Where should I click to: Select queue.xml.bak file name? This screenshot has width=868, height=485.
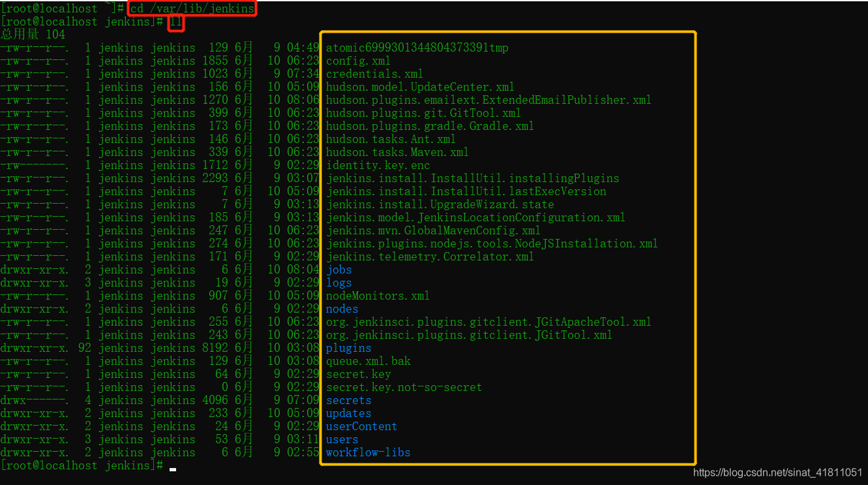(368, 361)
